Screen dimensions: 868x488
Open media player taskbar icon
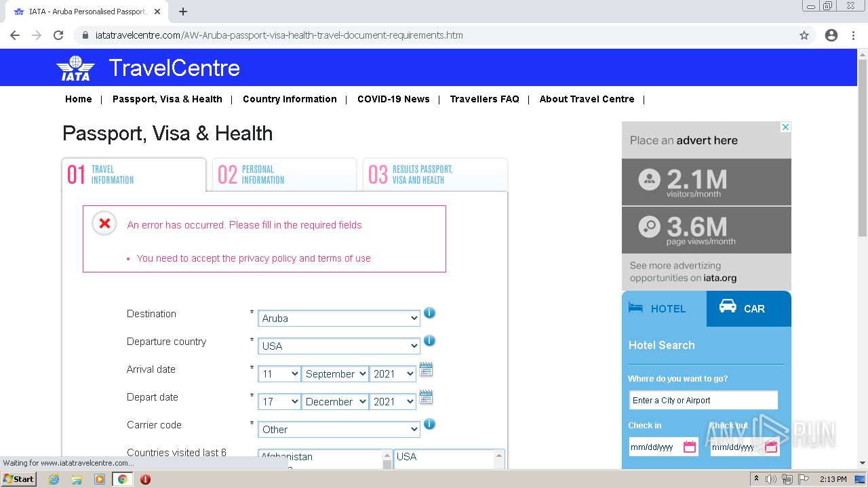(x=100, y=479)
